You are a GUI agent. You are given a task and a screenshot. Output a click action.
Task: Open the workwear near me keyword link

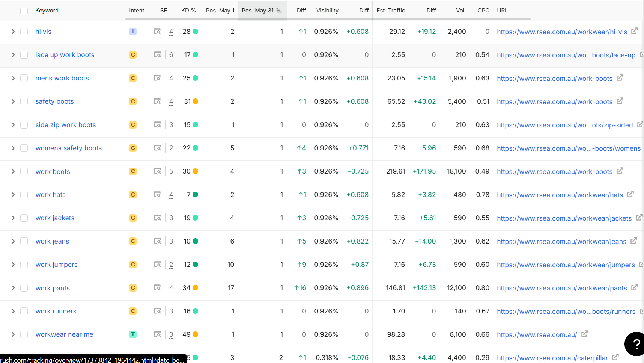65,334
